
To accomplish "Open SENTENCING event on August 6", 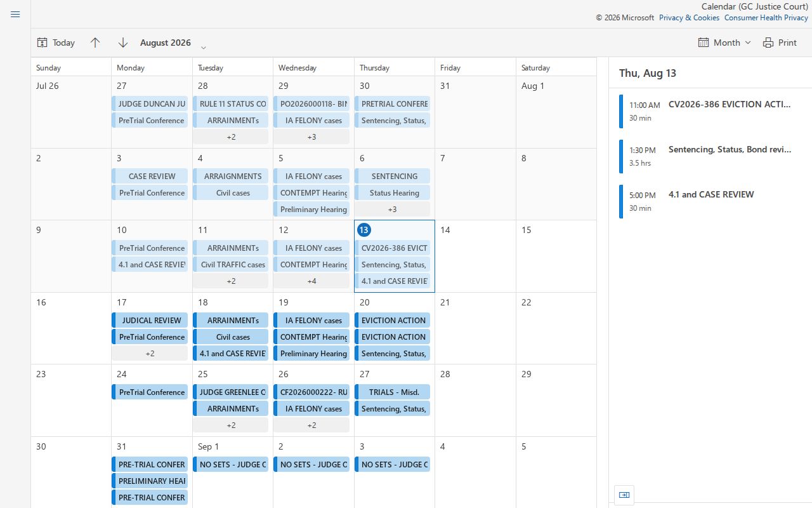I will [392, 176].
